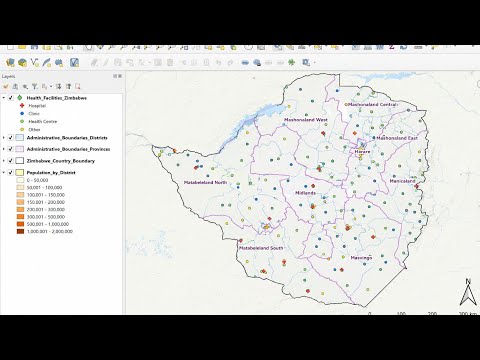
Task: Open the Data Source Manager
Action: 10,62
